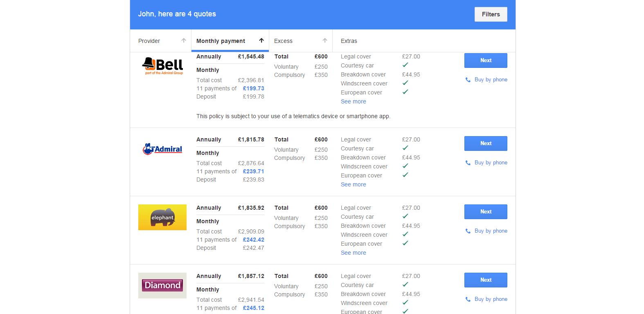
Task: Click the "John, here are 4 quotes" heading
Action: tap(177, 14)
